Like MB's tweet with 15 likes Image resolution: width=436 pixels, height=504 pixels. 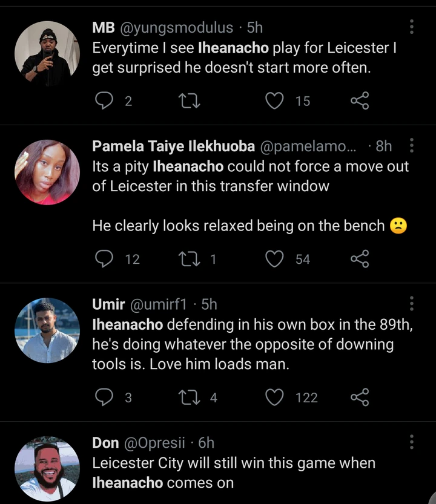point(276,101)
